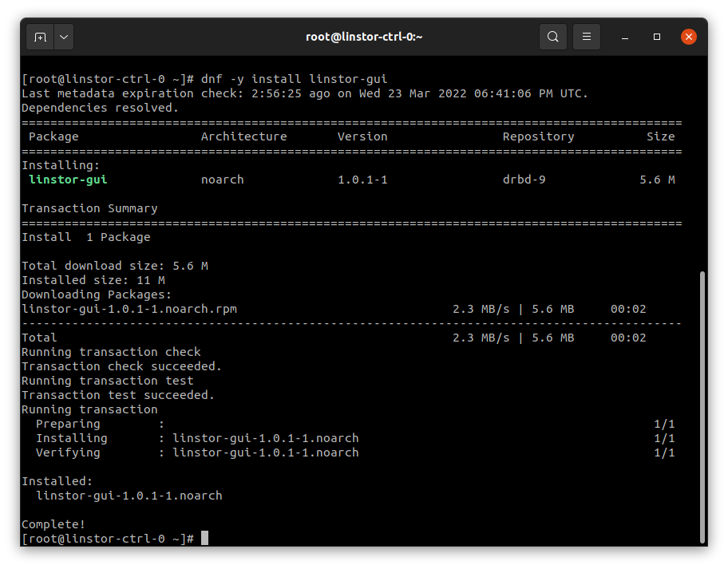Click the 'Installing:' section label

point(61,165)
